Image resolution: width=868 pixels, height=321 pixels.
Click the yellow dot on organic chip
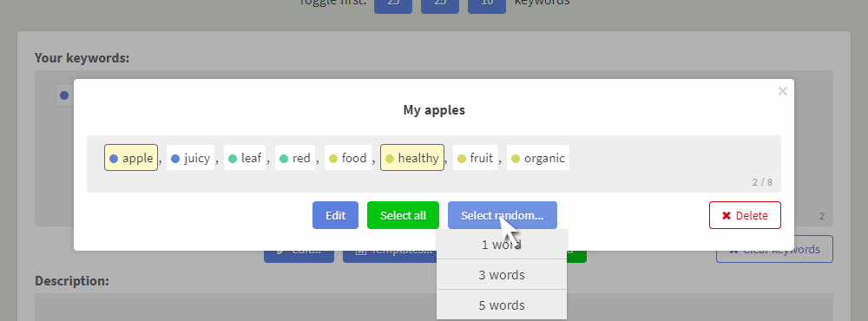click(516, 159)
